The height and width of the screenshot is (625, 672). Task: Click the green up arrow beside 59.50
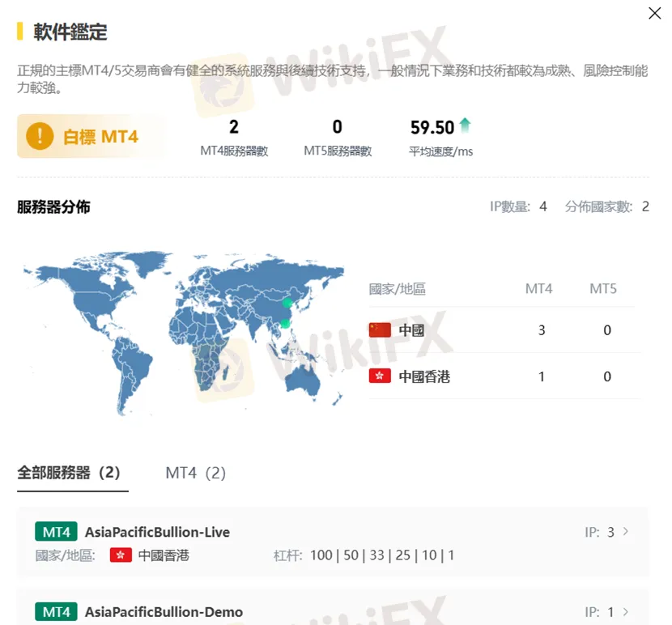[x=465, y=125]
